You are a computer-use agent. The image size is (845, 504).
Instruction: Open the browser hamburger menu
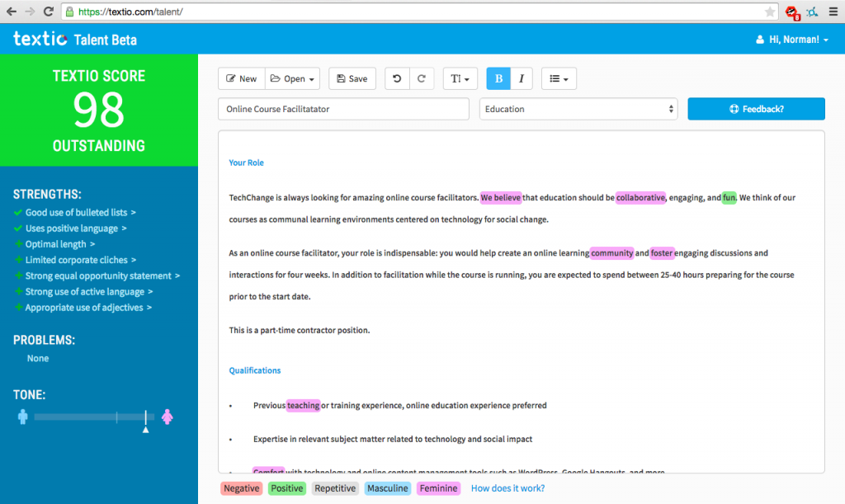(x=833, y=12)
